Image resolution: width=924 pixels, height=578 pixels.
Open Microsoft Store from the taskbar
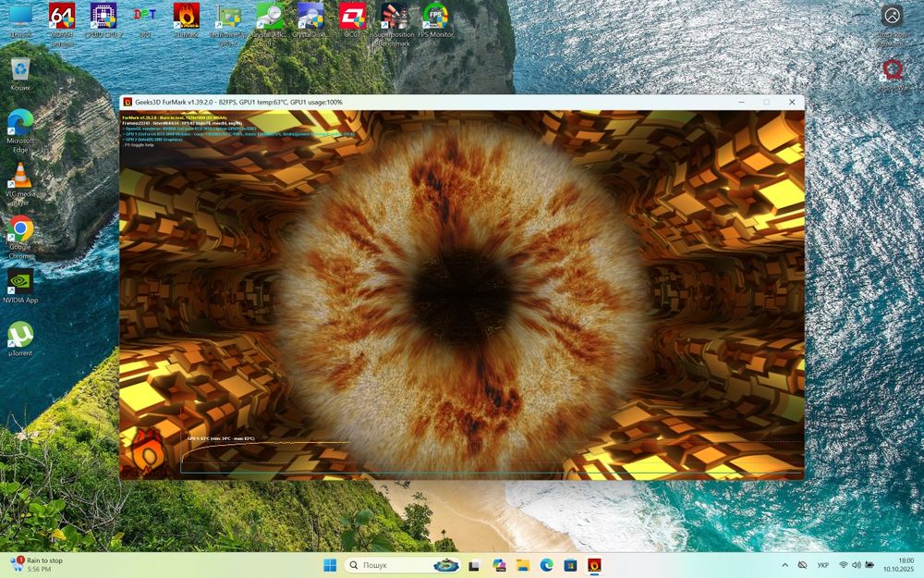570,565
